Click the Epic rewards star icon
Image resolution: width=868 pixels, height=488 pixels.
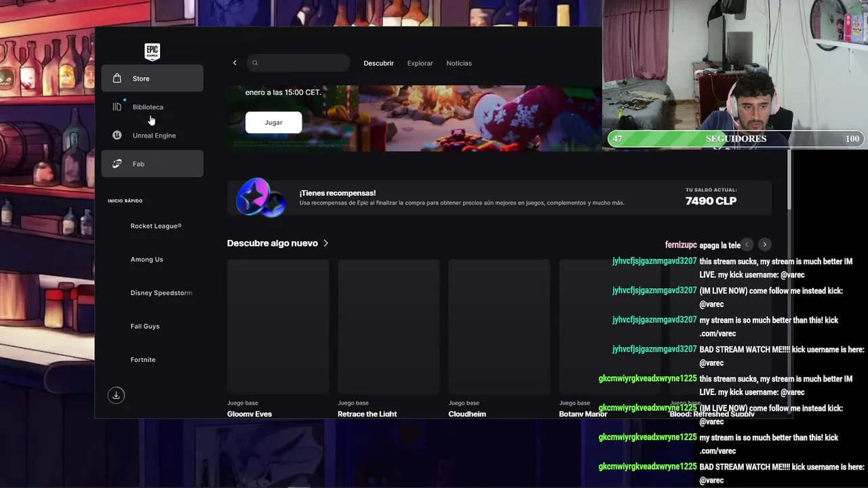point(260,197)
